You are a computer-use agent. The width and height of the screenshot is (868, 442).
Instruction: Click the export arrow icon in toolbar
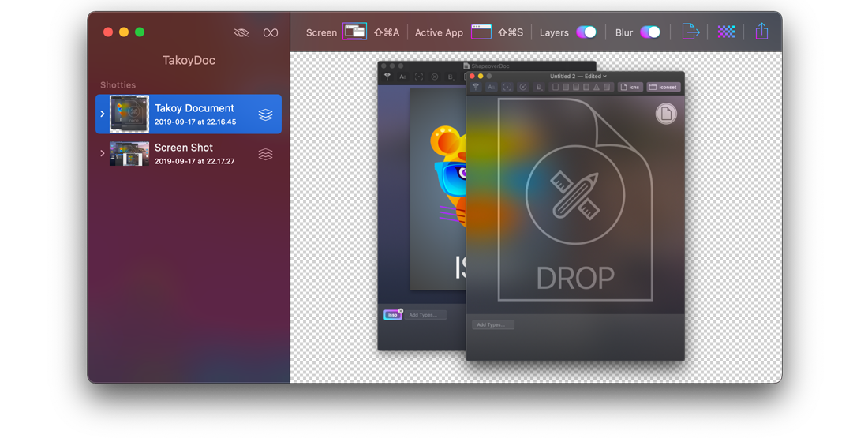point(690,32)
